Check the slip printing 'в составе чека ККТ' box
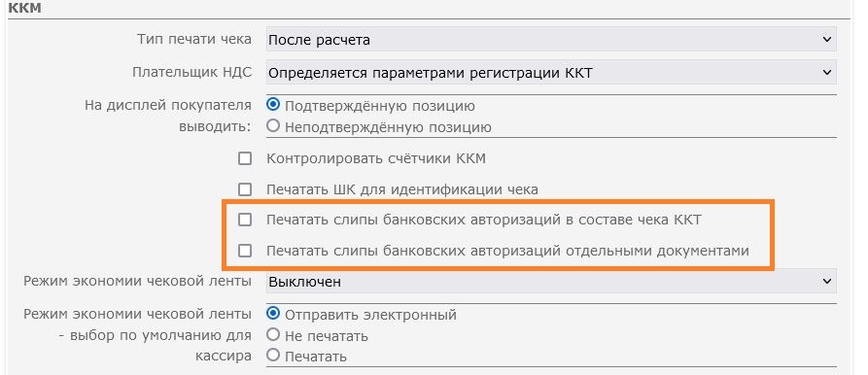Screen dimensions: 868x375 [245, 221]
